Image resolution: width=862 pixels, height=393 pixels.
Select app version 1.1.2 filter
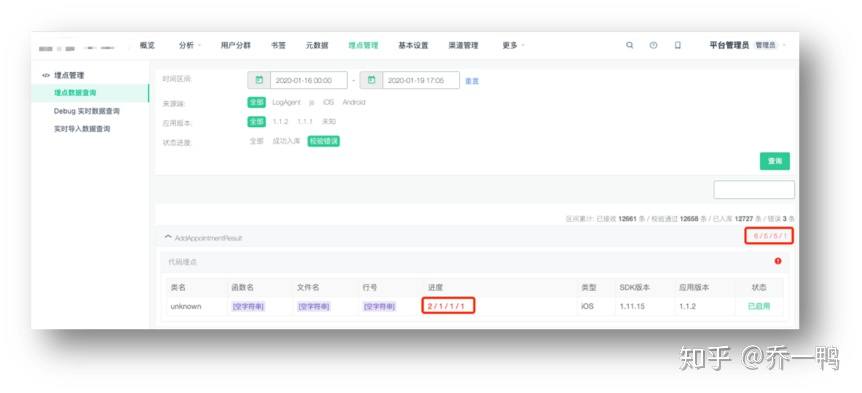click(280, 121)
